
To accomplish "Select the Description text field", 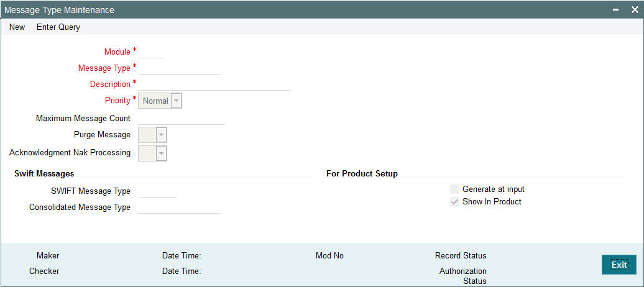I will [214, 84].
